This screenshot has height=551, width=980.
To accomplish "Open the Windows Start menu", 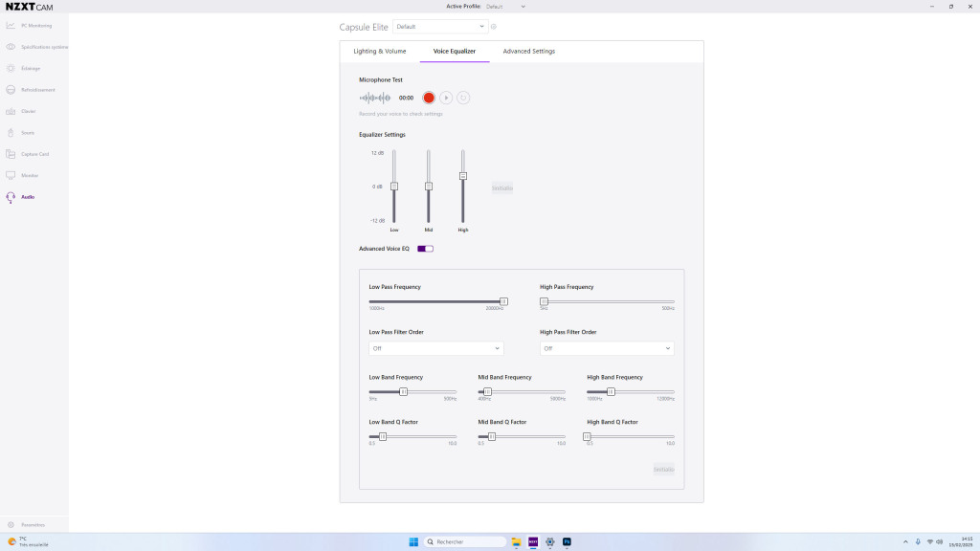I will 413,541.
